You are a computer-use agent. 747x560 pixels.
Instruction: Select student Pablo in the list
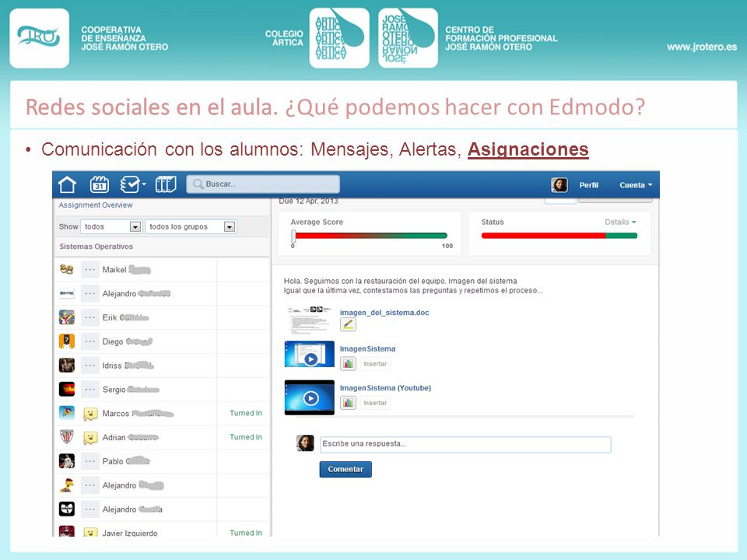[x=135, y=461]
